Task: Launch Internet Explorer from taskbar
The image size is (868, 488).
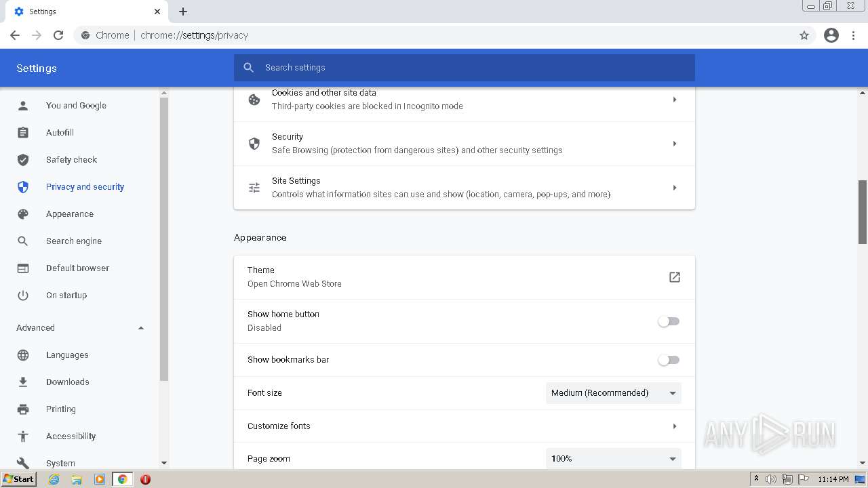Action: tap(54, 479)
